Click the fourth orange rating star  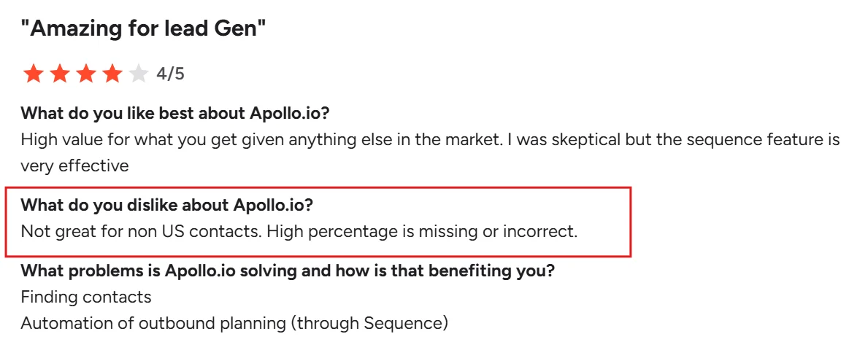pyautogui.click(x=112, y=74)
